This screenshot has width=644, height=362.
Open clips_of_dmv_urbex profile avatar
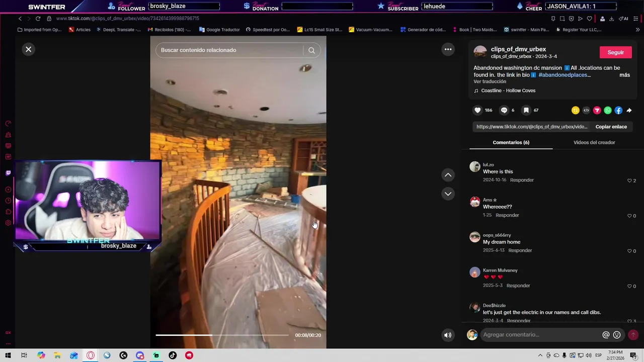pyautogui.click(x=480, y=52)
